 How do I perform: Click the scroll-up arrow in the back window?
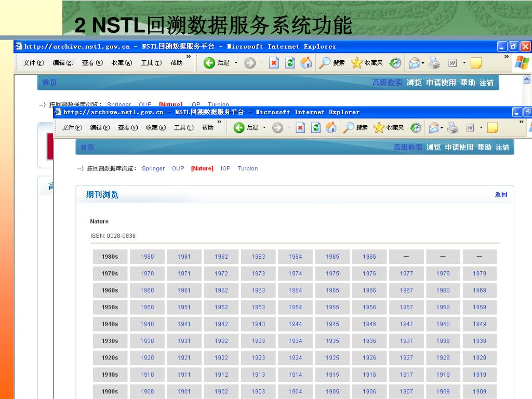click(x=527, y=79)
